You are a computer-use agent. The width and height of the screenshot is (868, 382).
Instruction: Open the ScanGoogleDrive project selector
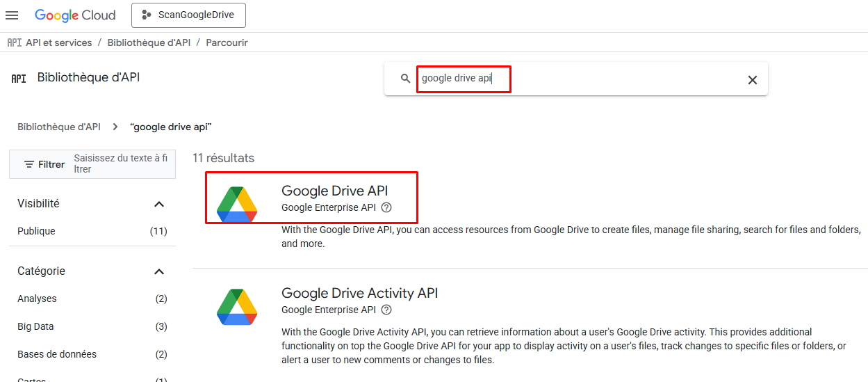coord(188,15)
